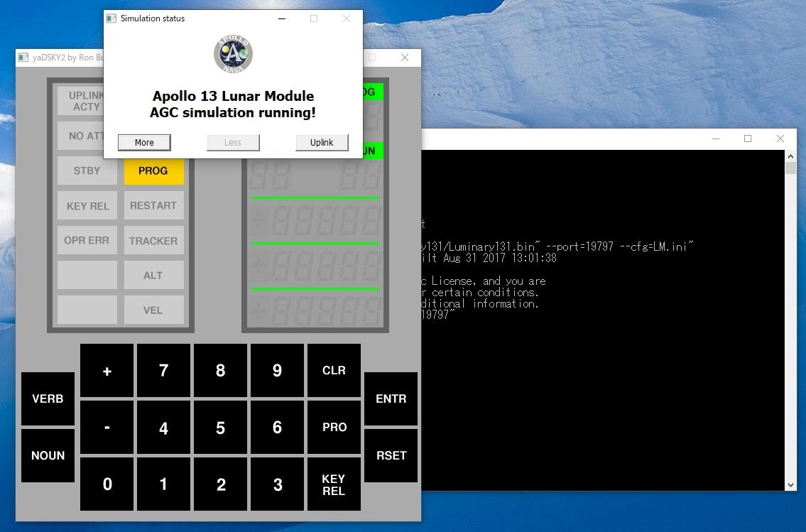Viewport: 806px width, 532px height.
Task: Minimize the Simulation status window
Action: [282, 18]
